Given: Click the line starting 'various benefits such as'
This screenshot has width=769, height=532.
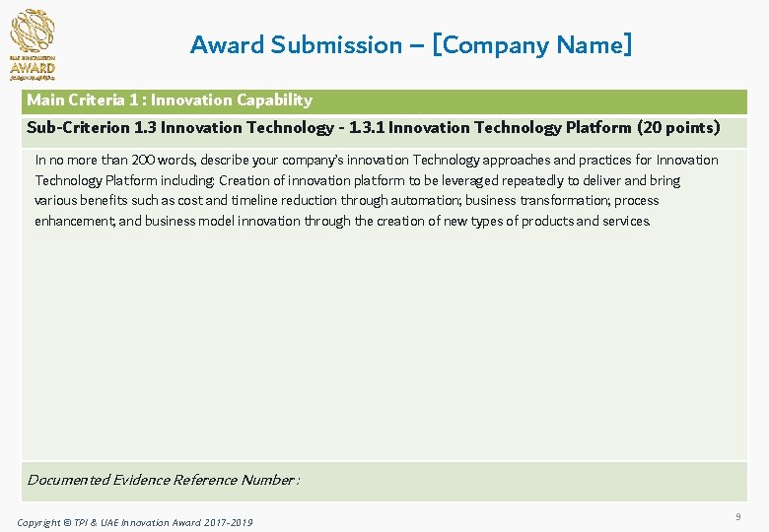Looking at the screenshot, I should coord(346,200).
